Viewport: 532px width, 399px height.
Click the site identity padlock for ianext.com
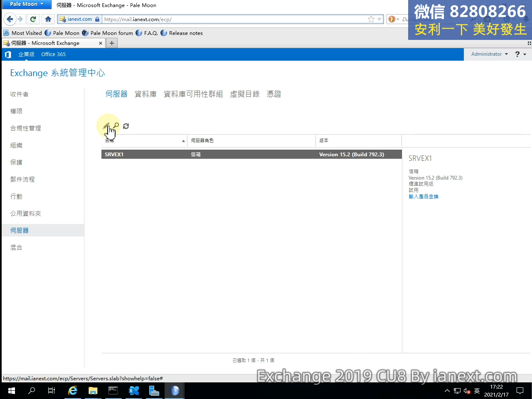point(97,19)
